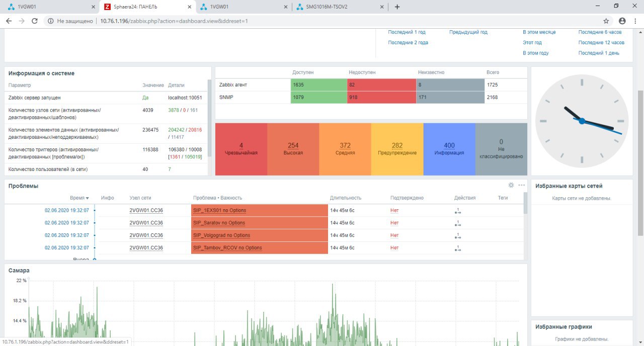Select time range Последний 1 день
The height and width of the screenshot is (346, 644).
[x=599, y=53]
